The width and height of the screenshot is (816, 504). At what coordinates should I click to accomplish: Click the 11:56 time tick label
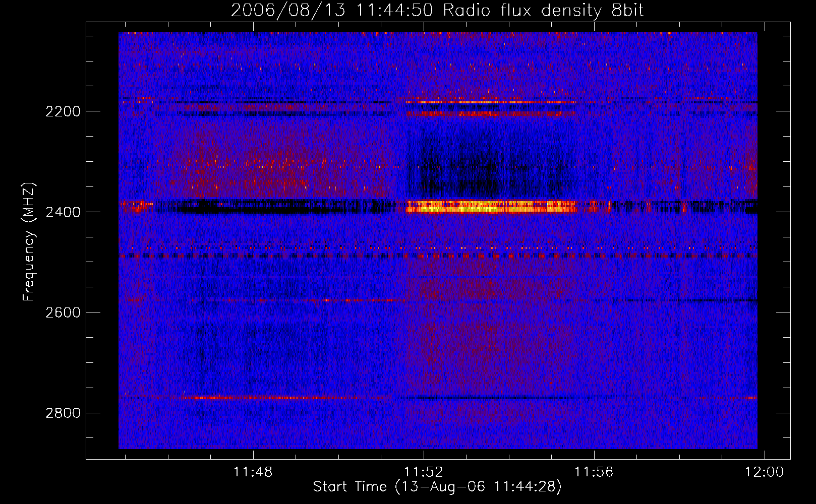click(594, 472)
